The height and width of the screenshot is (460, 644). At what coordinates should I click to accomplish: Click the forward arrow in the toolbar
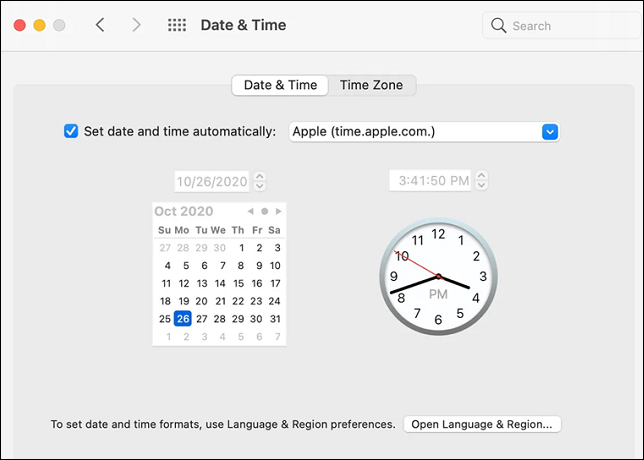(136, 25)
